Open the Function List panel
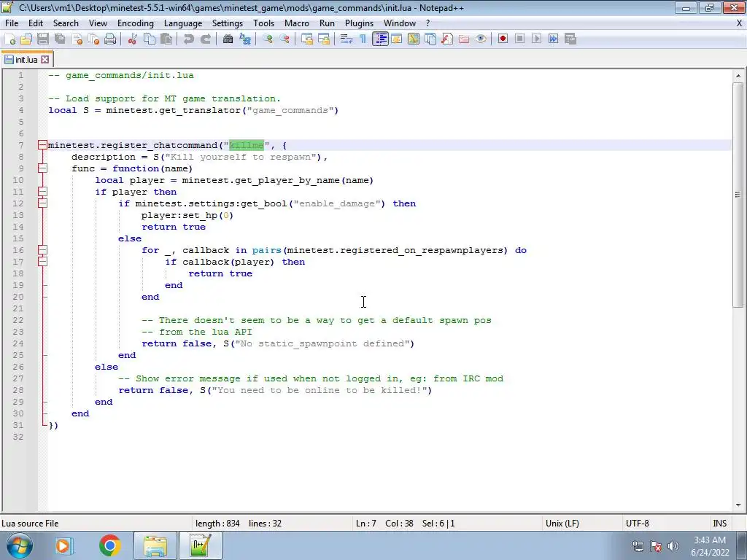The width and height of the screenshot is (747, 560). pyautogui.click(x=447, y=39)
